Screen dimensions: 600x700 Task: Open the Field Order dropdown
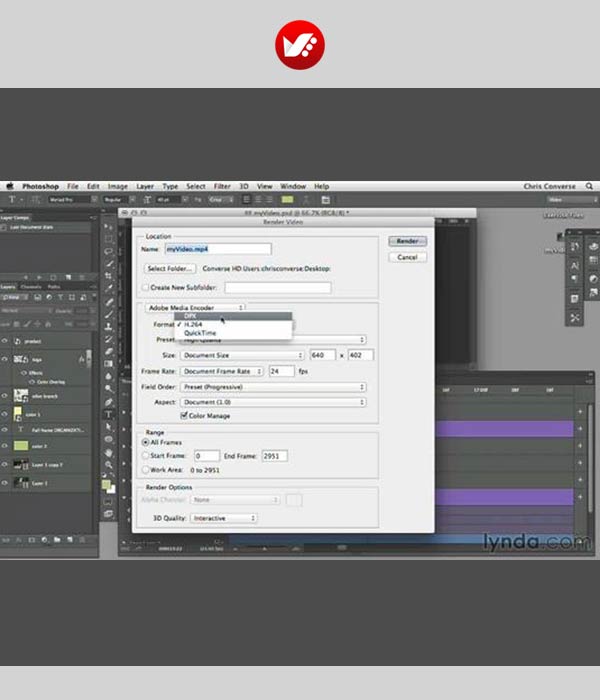(273, 387)
